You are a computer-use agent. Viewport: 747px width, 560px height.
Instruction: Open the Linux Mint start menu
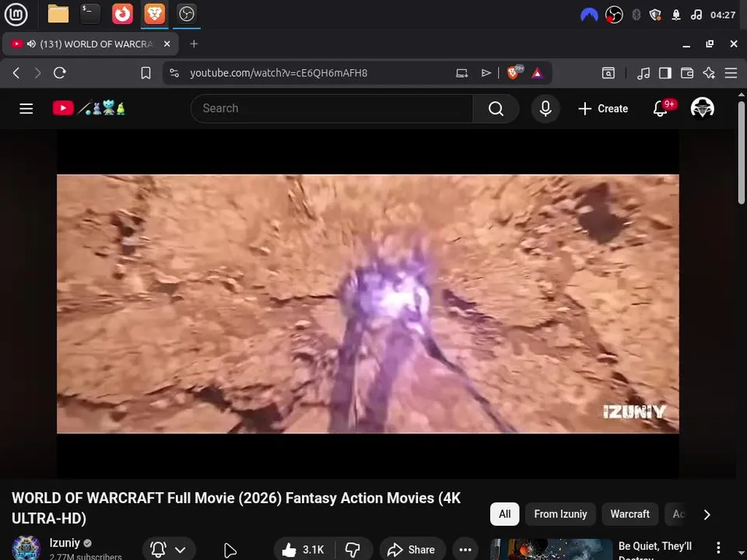click(16, 14)
